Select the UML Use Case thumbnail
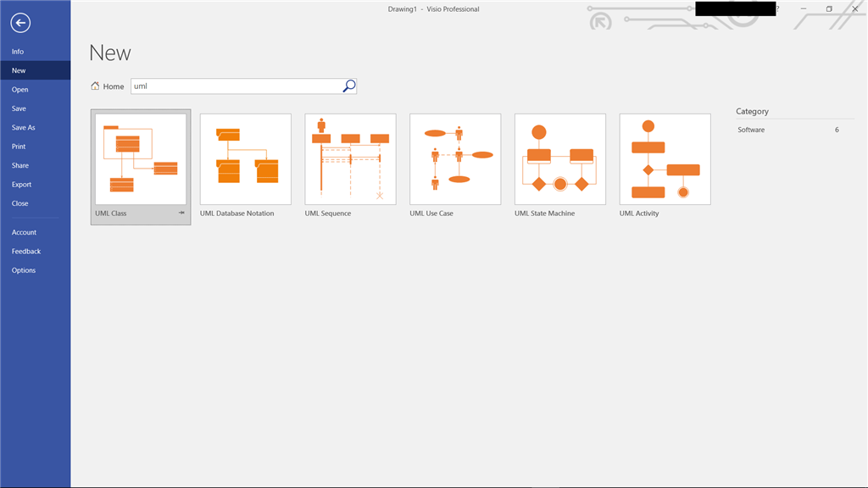Screen dimensions: 868x488 (455, 159)
